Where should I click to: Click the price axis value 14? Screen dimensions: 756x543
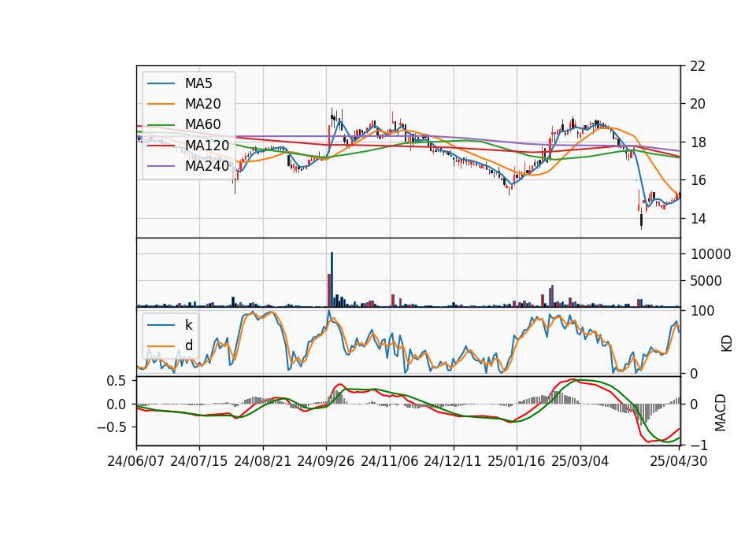(698, 219)
